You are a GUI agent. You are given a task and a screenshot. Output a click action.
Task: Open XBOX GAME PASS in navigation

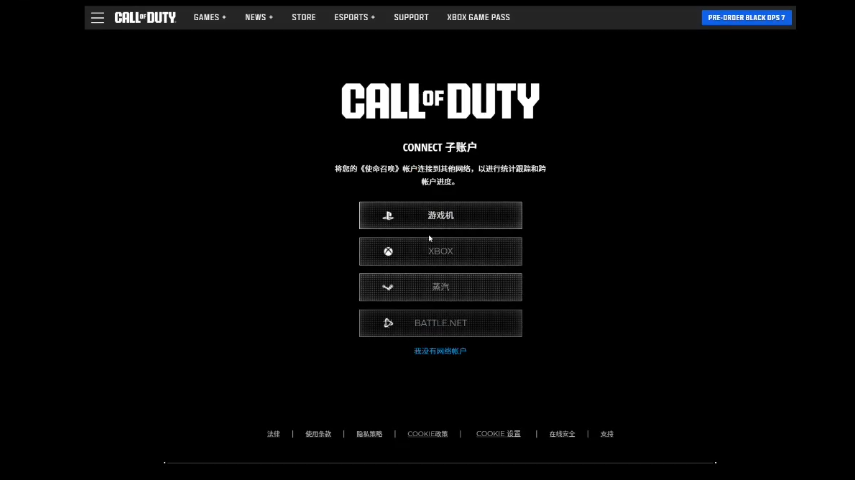click(x=478, y=18)
